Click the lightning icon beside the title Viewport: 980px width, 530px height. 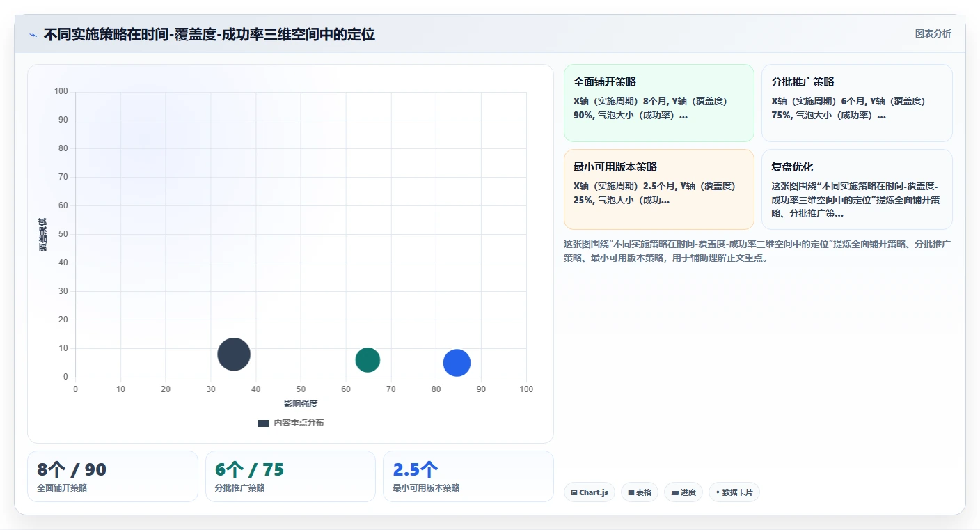(x=33, y=35)
